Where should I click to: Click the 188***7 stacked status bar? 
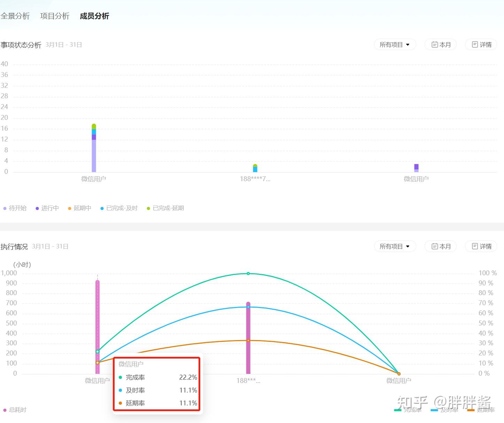[x=255, y=168]
